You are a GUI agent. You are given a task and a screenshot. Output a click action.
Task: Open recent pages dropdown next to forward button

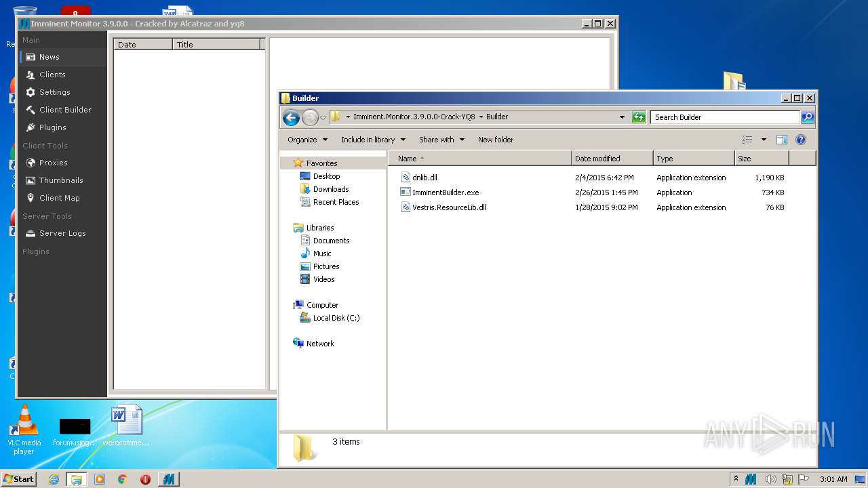pyautogui.click(x=323, y=117)
